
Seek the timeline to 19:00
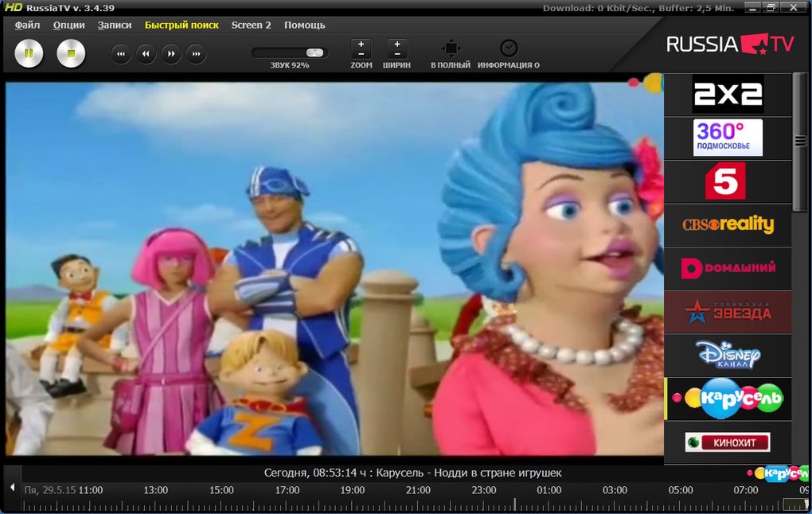(352, 490)
